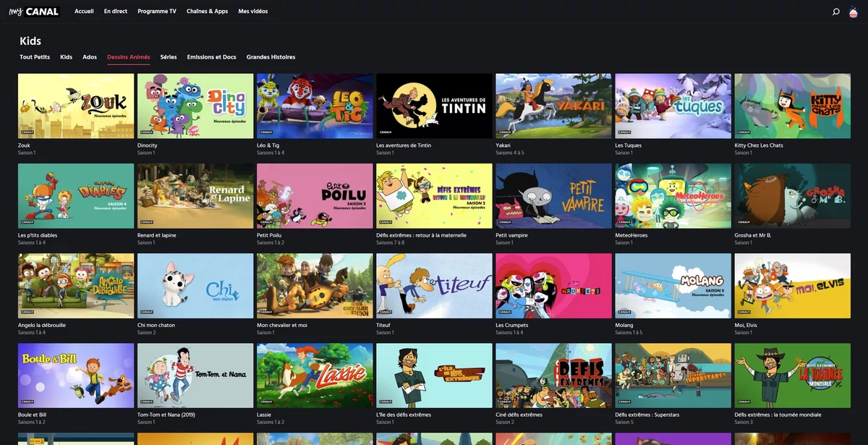This screenshot has height=445, width=868.
Task: Click 'Tom-Tom et Nana (2019)' title text
Action: pos(166,415)
